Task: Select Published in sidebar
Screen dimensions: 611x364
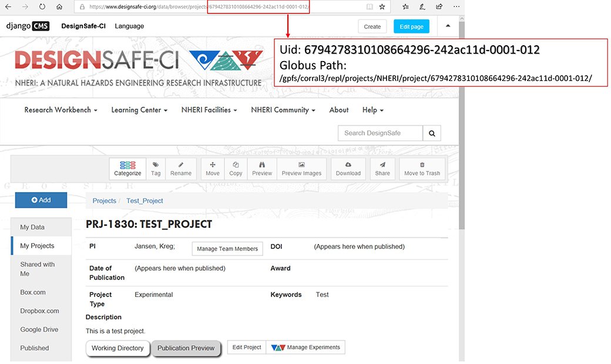Action: tap(41, 348)
